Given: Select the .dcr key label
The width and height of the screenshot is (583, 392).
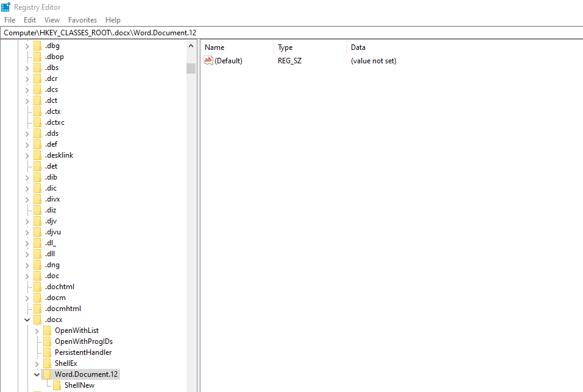Looking at the screenshot, I should click(51, 79).
